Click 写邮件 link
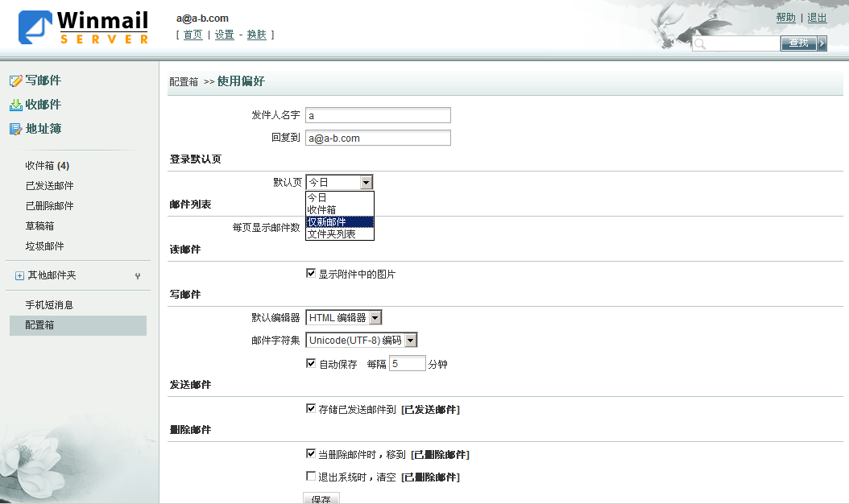This screenshot has height=504, width=849. pos(43,81)
